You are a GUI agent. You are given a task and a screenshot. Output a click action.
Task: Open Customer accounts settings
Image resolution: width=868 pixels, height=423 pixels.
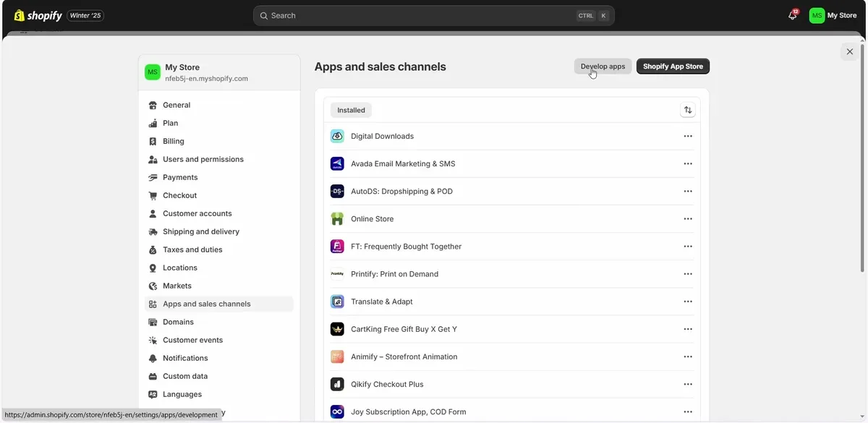(x=219, y=213)
